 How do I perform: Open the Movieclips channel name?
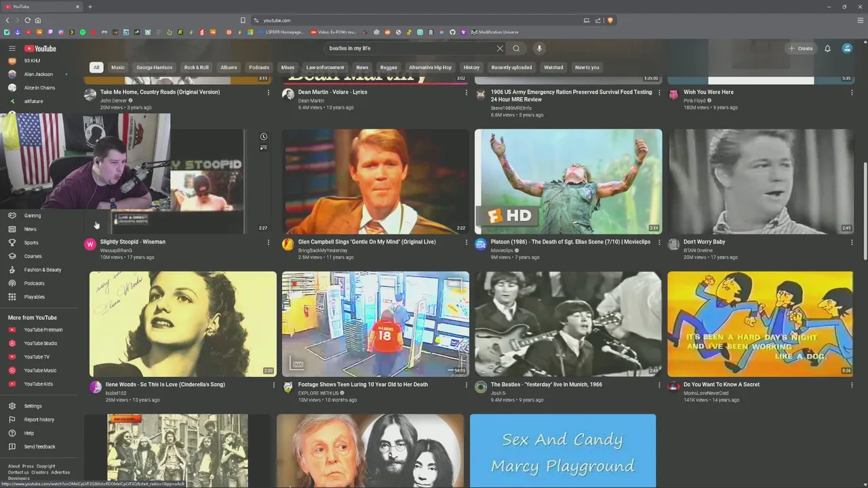[502, 250]
